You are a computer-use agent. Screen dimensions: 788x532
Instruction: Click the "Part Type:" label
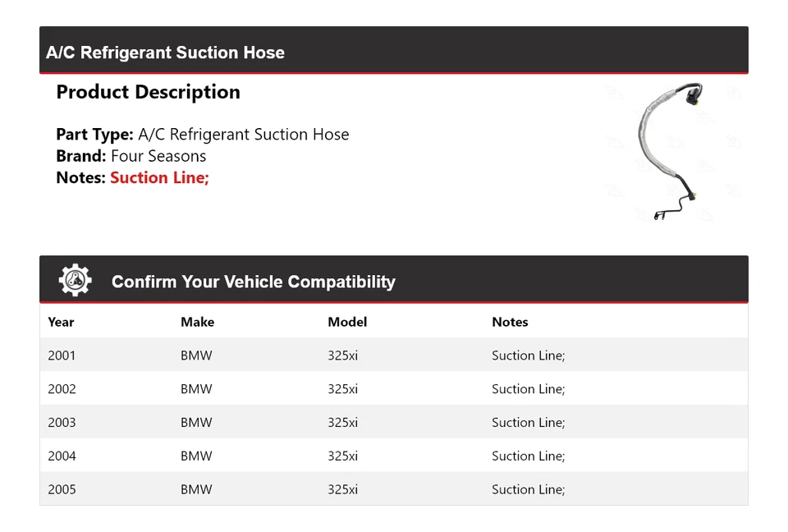click(94, 135)
